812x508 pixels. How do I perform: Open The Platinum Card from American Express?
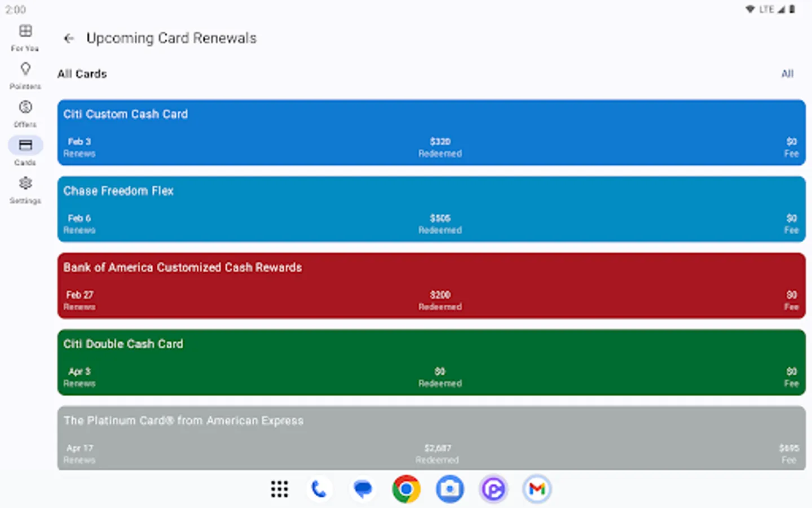431,438
